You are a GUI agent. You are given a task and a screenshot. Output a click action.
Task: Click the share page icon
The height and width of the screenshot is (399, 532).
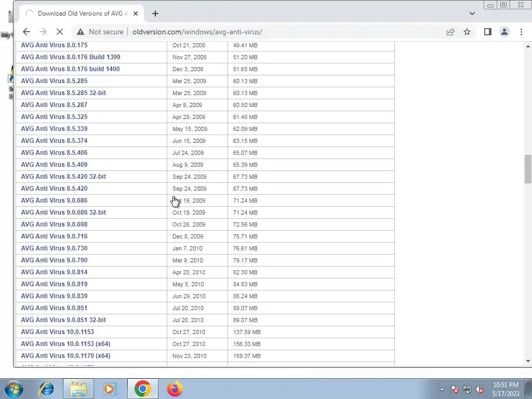pyautogui.click(x=450, y=32)
